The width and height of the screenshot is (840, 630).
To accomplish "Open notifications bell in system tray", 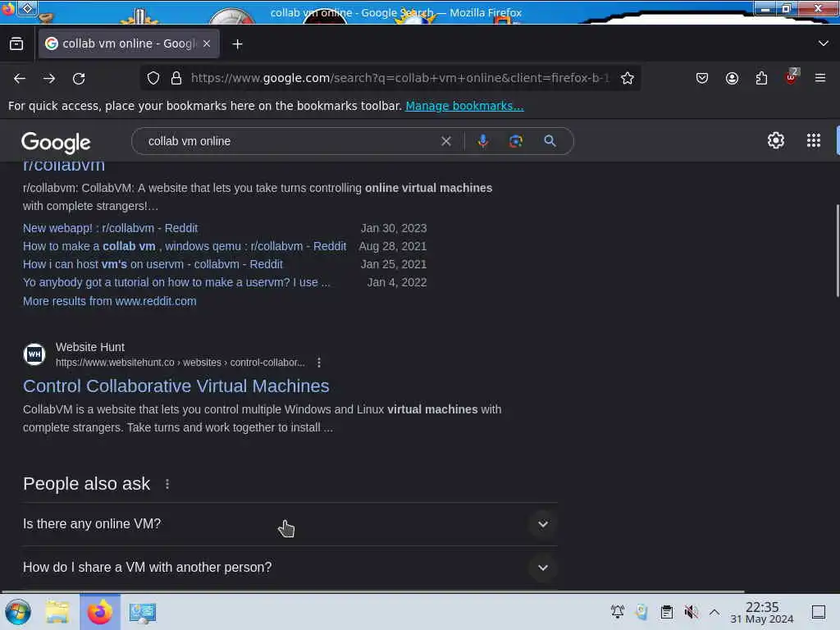I will coord(617,612).
